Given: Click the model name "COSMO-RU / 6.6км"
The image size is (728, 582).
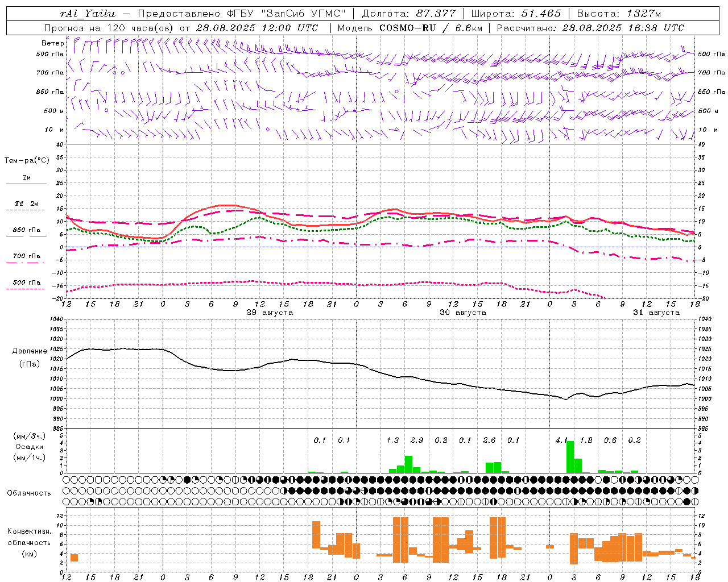Looking at the screenshot, I should coord(431,28).
